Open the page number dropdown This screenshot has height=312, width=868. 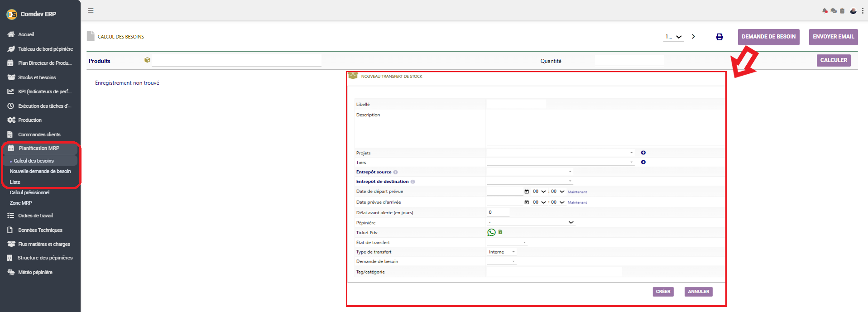tap(673, 37)
